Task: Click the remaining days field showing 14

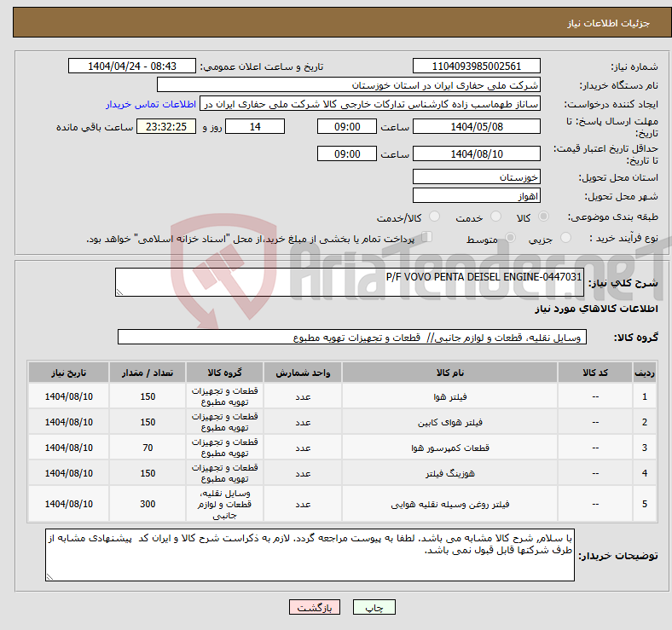Action: [255, 126]
